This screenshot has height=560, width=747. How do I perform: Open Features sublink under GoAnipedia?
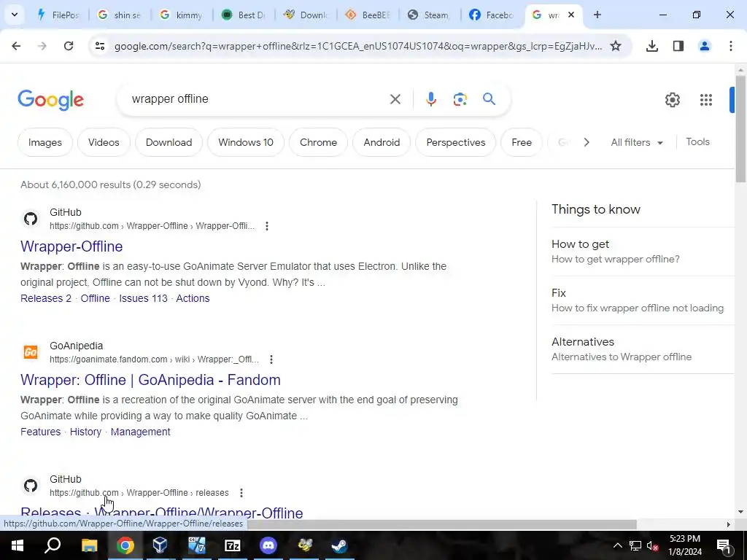pos(41,432)
